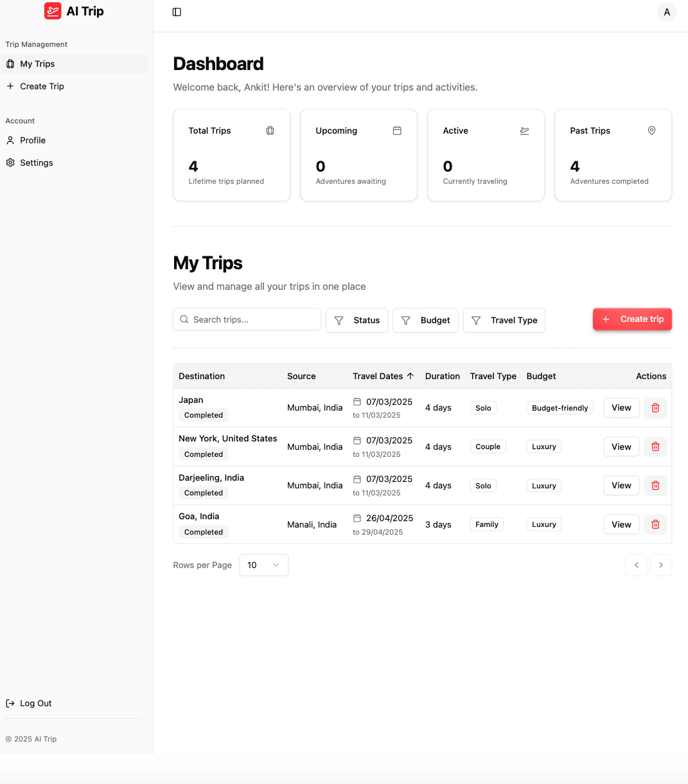Screen dimensions: 688x784
Task: Click the plane icon on the Active card
Action: [524, 130]
